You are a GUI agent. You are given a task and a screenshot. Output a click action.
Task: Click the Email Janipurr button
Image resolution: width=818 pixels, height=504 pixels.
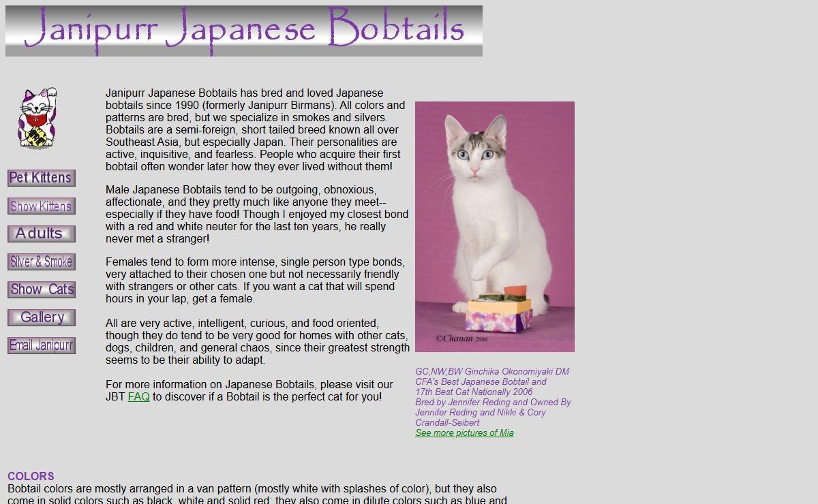click(42, 345)
